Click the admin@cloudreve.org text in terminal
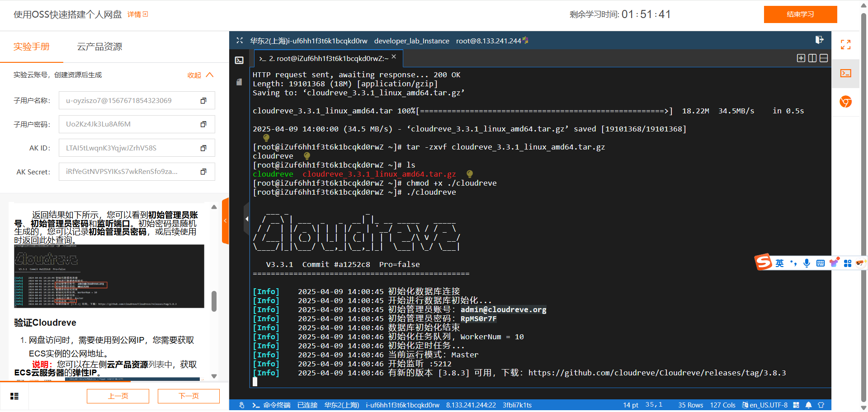Viewport: 868px width, 412px height. [x=504, y=310]
